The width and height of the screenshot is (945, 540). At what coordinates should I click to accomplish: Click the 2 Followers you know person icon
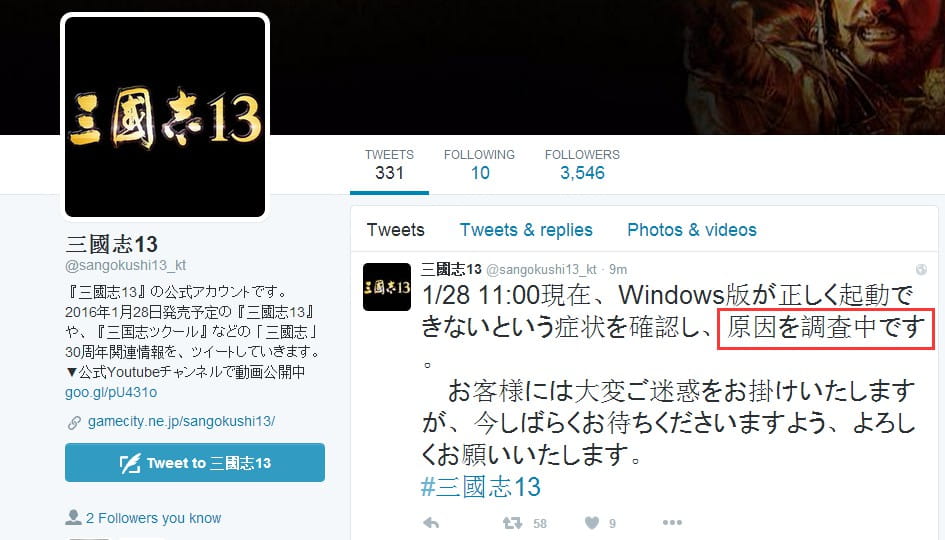pyautogui.click(x=73, y=517)
